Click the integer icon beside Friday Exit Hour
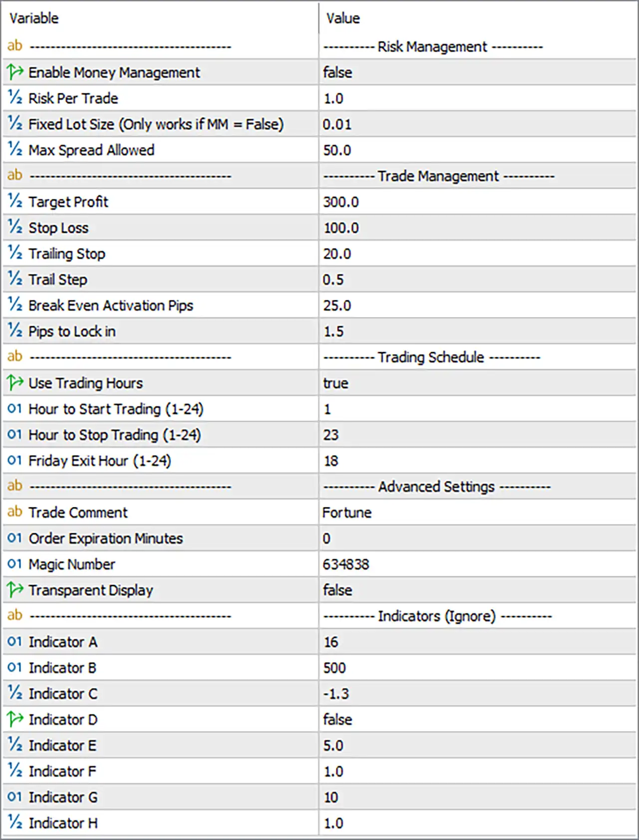This screenshot has width=639, height=840. point(15,460)
